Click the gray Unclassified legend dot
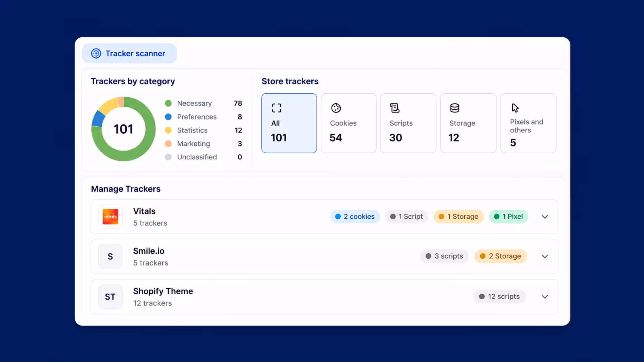Image resolution: width=644 pixels, height=362 pixels. pos(168,157)
